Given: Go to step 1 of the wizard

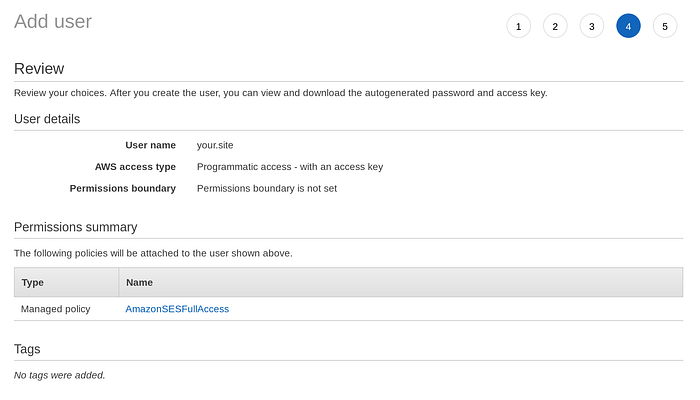Looking at the screenshot, I should pos(518,26).
